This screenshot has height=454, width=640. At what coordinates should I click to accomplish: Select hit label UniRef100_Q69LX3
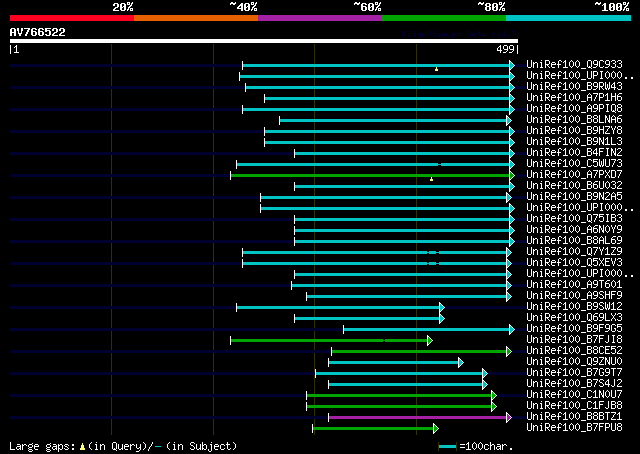pyautogui.click(x=574, y=318)
